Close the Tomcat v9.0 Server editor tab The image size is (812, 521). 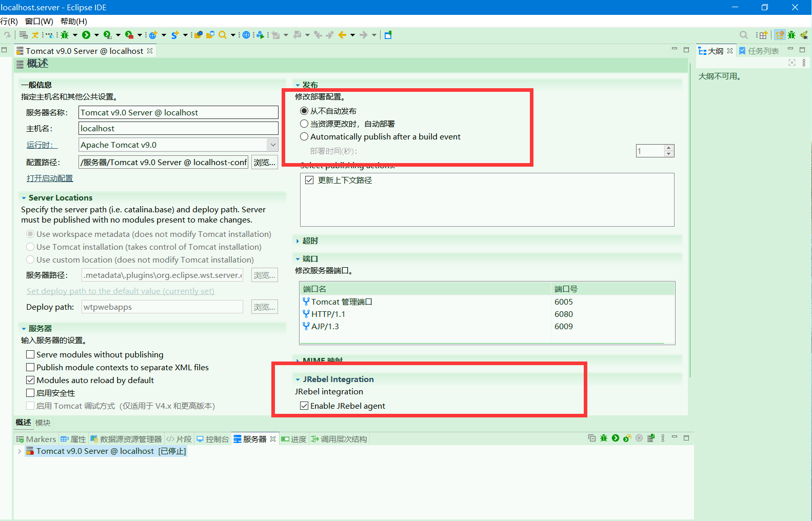[150, 51]
